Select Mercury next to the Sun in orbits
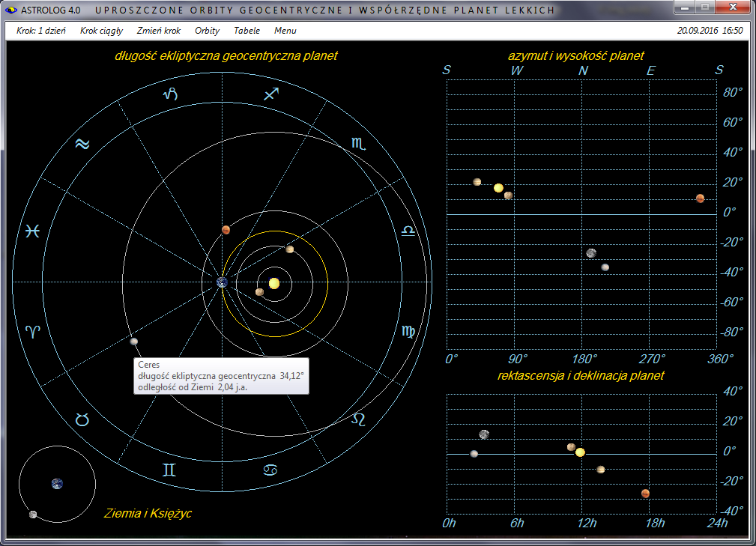 259,292
